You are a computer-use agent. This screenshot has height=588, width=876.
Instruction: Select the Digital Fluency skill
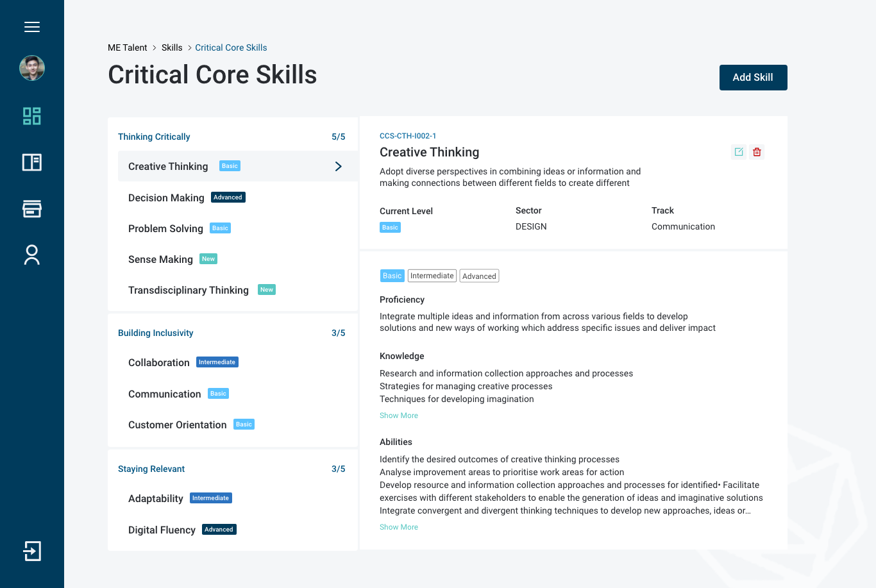point(162,530)
